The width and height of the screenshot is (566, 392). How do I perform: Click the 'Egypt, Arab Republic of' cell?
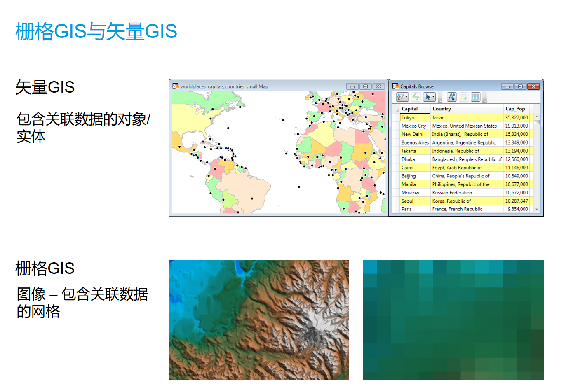467,168
